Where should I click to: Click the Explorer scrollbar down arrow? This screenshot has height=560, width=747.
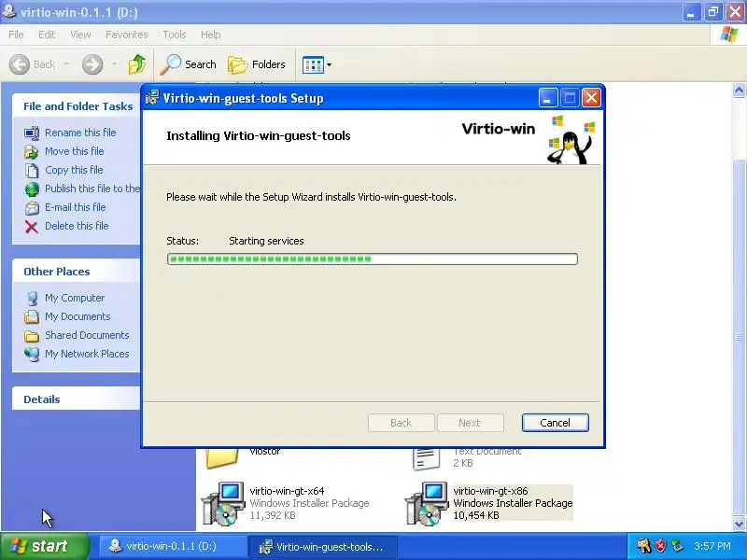[x=739, y=525]
